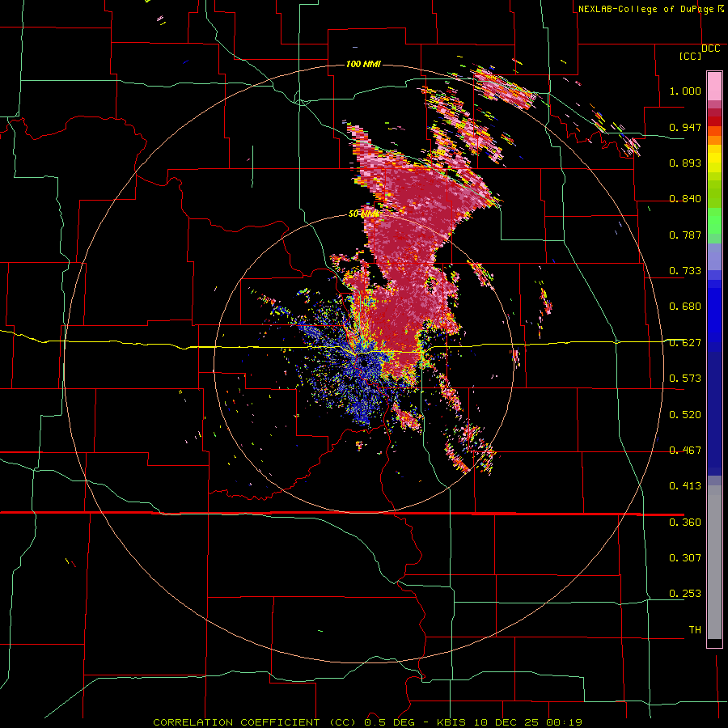Viewport: 728px width, 728px height.
Task: Click the DCC label above color scale
Action: pyautogui.click(x=710, y=49)
